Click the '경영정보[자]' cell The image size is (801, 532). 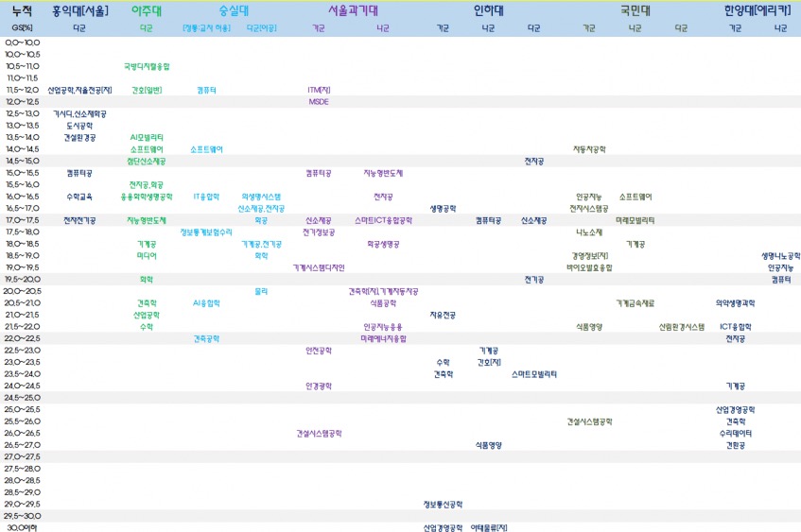589,256
